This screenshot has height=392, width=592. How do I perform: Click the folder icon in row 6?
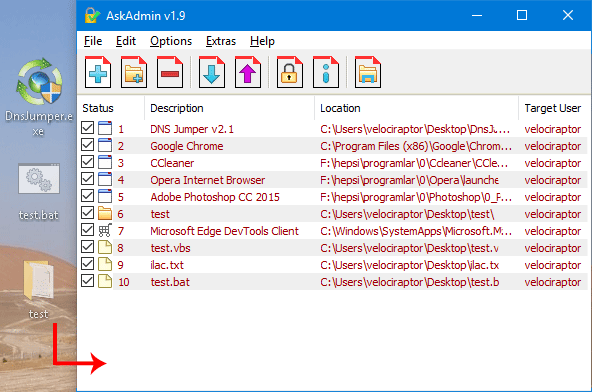105,213
